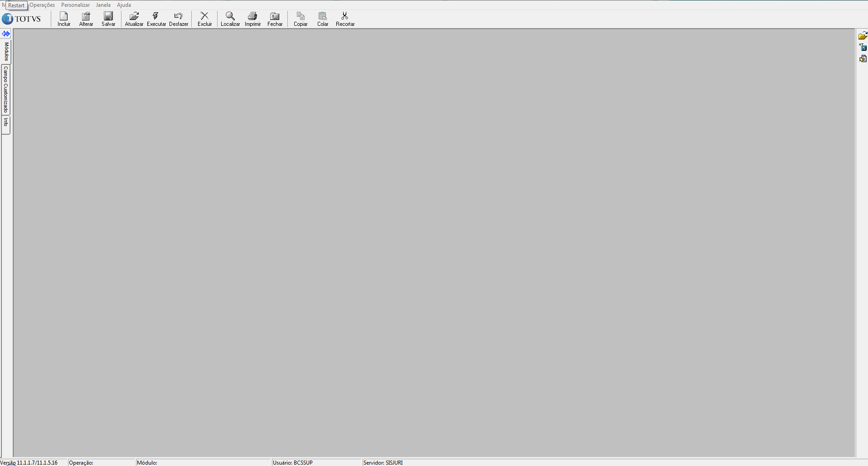Click the Módulo status bar field
This screenshot has width=868, height=466.
[x=204, y=462]
